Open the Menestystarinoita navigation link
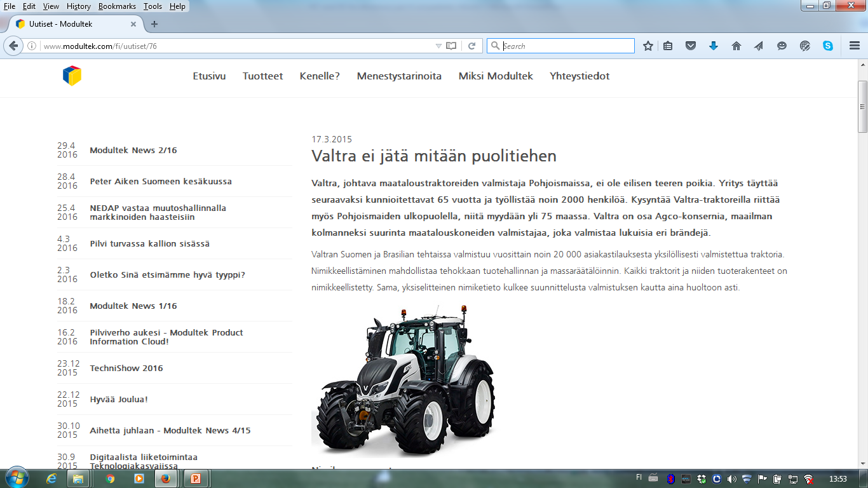 (399, 76)
